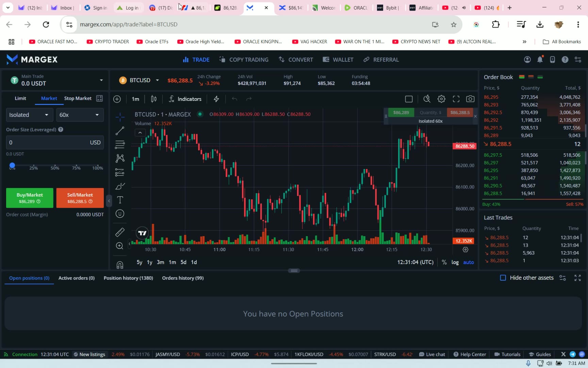This screenshot has height=368, width=588.
Task: Open Live chat support
Action: tap(432, 354)
